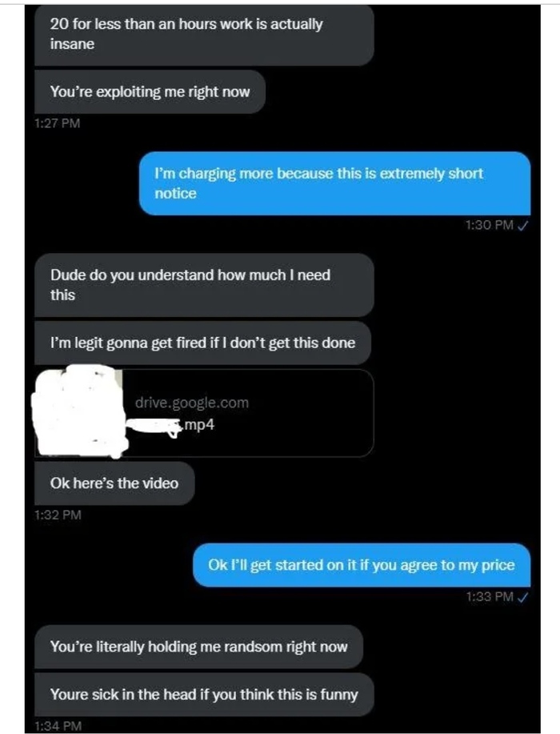Select the "You're exploiting me right now" bubble
Screen dimensions: 560x734
click(x=150, y=92)
